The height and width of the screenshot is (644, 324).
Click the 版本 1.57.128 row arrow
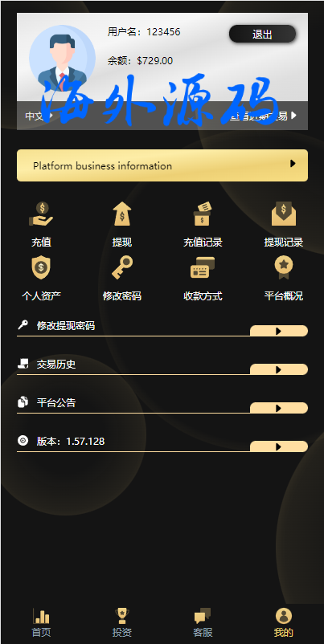[x=279, y=446]
